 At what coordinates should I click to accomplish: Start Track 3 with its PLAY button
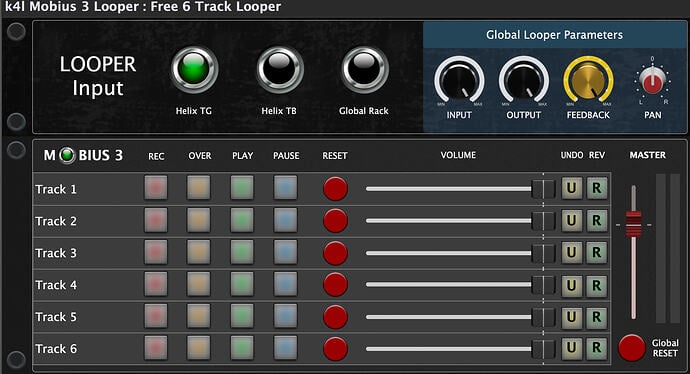[x=242, y=252]
